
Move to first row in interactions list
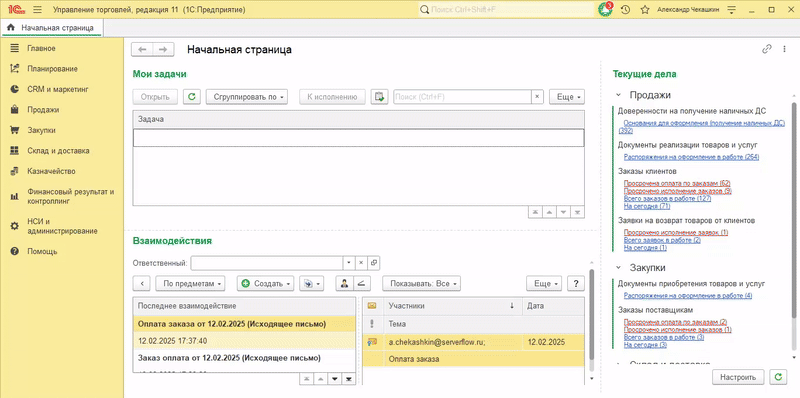(306, 379)
